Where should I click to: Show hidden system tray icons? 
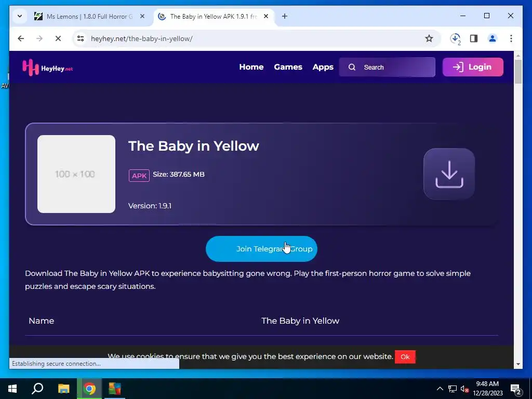[440, 389]
